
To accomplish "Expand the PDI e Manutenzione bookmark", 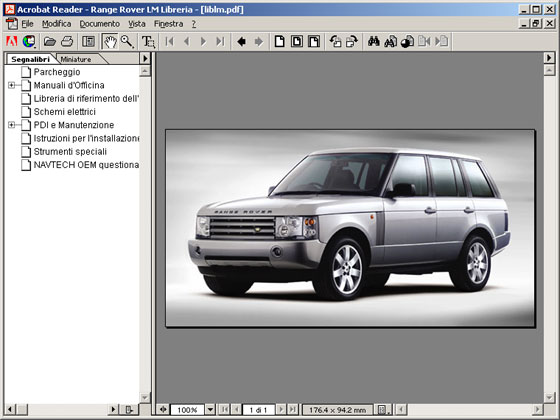I will click(x=11, y=125).
